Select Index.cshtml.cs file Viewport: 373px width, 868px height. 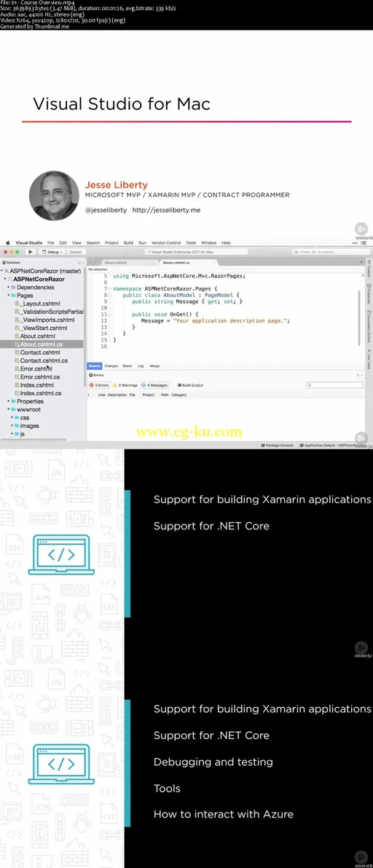click(x=40, y=393)
